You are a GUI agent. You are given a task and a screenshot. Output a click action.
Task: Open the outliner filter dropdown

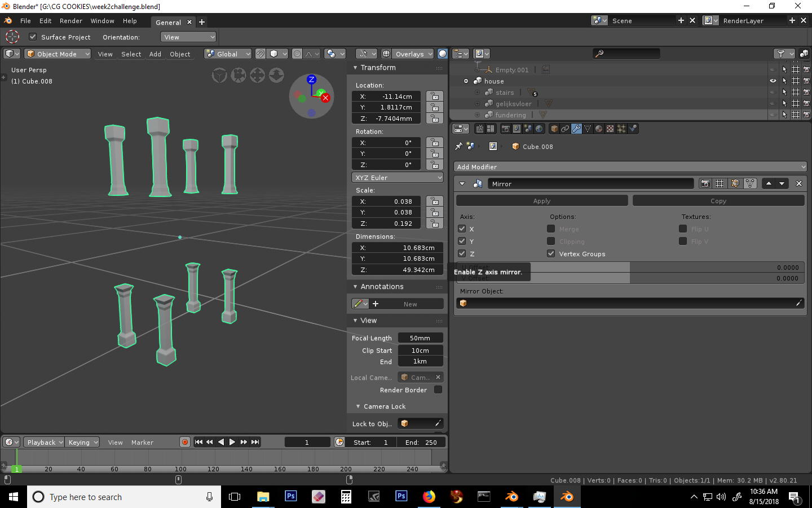[784, 54]
